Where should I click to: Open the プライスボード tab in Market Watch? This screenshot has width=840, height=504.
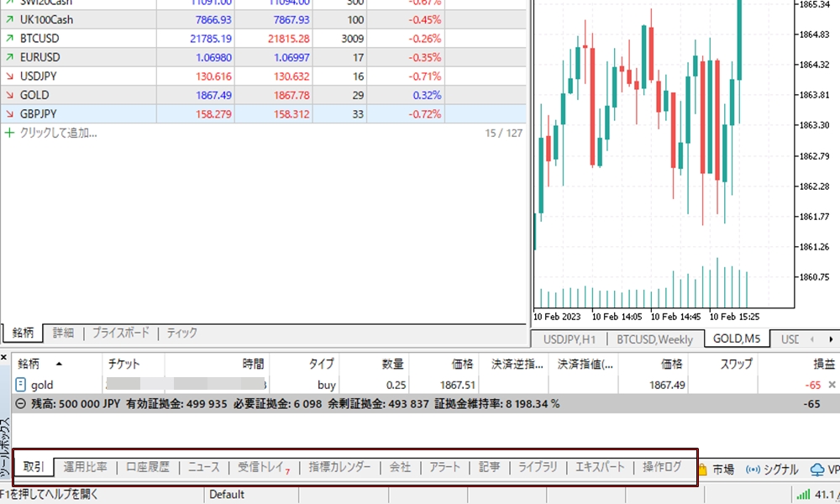(120, 333)
